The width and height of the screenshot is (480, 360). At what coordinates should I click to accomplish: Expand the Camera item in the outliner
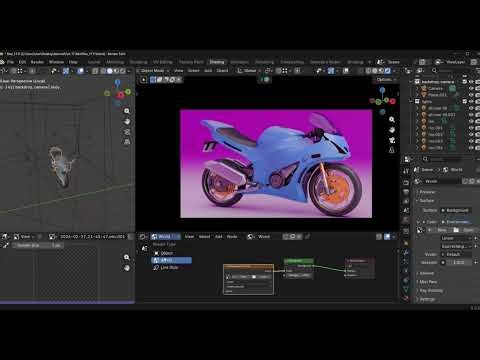pos(417,88)
